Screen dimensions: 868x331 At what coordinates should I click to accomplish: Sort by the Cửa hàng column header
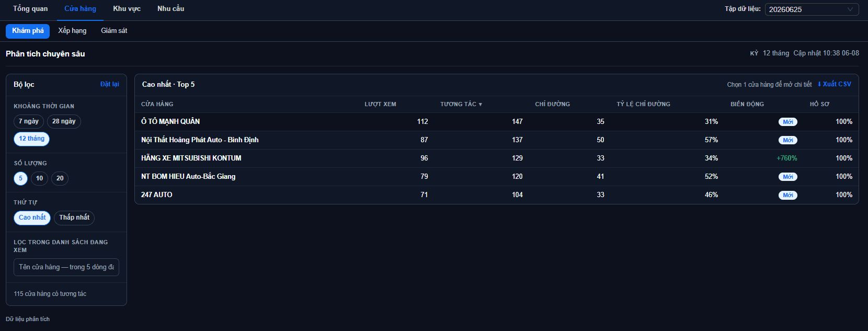[157, 104]
